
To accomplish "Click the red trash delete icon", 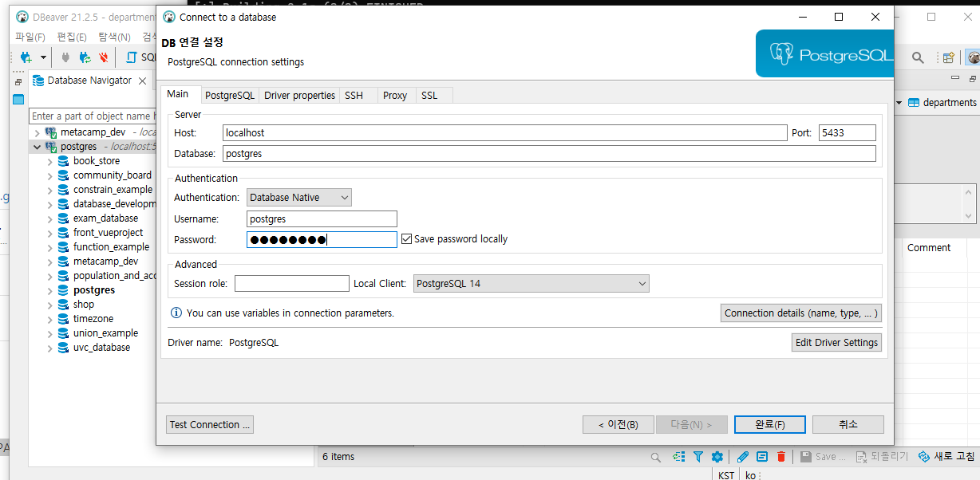I will (781, 457).
